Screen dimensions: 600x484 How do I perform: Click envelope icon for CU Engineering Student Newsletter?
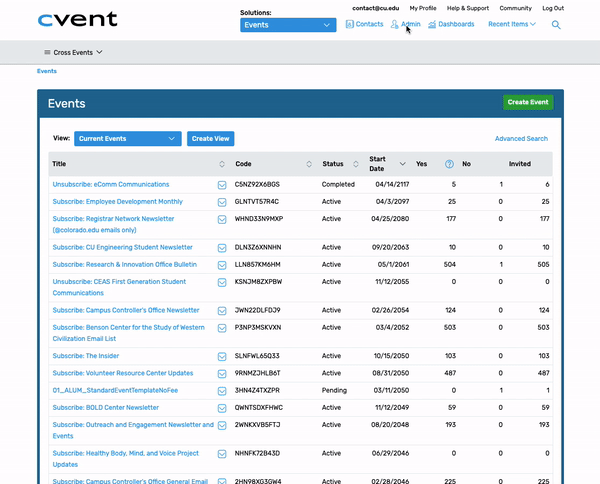[x=222, y=248]
